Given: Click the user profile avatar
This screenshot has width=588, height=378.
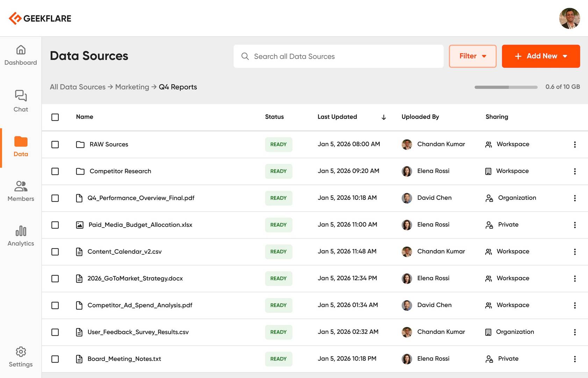Looking at the screenshot, I should pos(569,19).
